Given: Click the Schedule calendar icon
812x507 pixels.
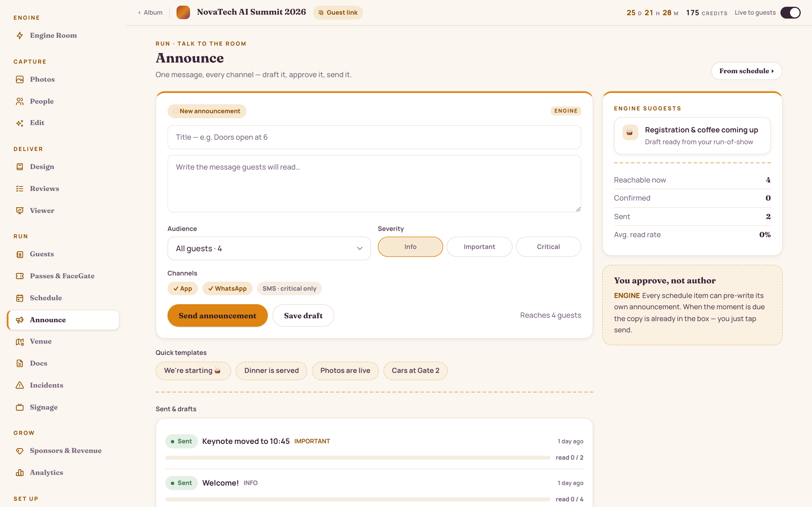Looking at the screenshot, I should 20,298.
